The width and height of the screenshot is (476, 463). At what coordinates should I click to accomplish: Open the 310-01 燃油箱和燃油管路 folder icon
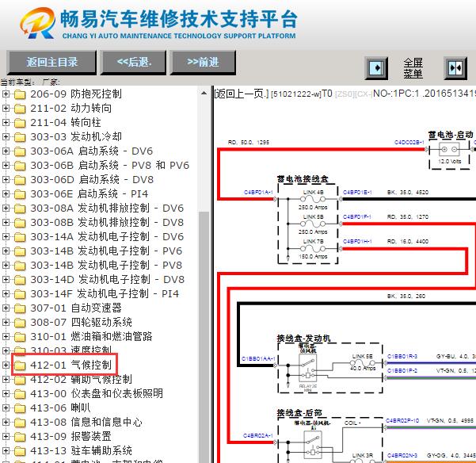(20, 337)
